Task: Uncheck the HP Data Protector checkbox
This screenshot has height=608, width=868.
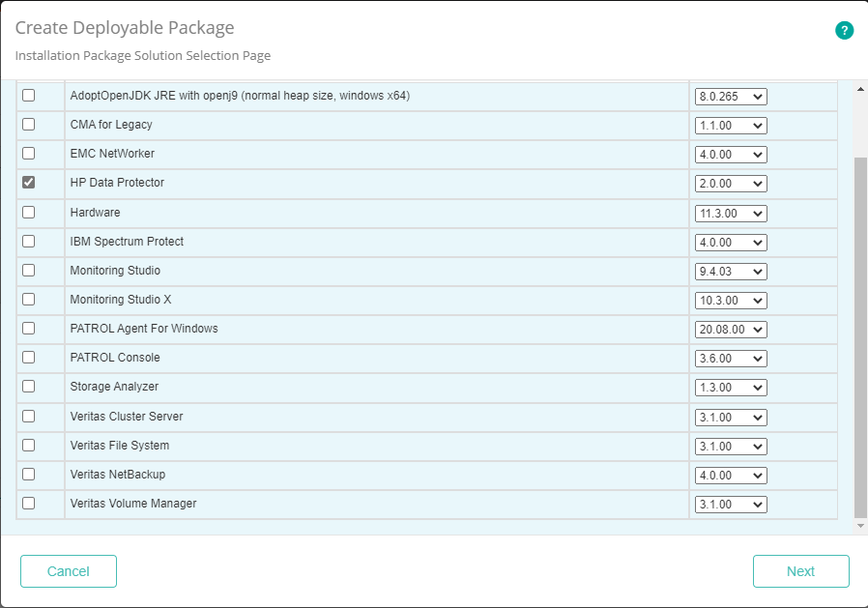Action: coord(29,183)
